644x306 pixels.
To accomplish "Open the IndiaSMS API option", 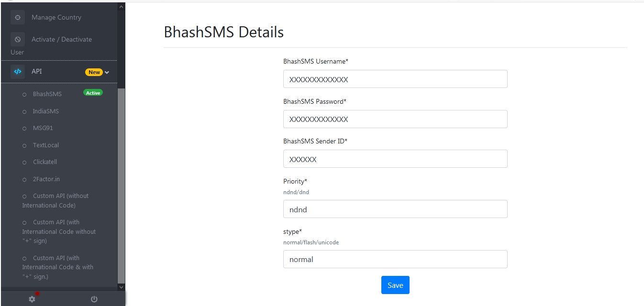I will pos(45,111).
